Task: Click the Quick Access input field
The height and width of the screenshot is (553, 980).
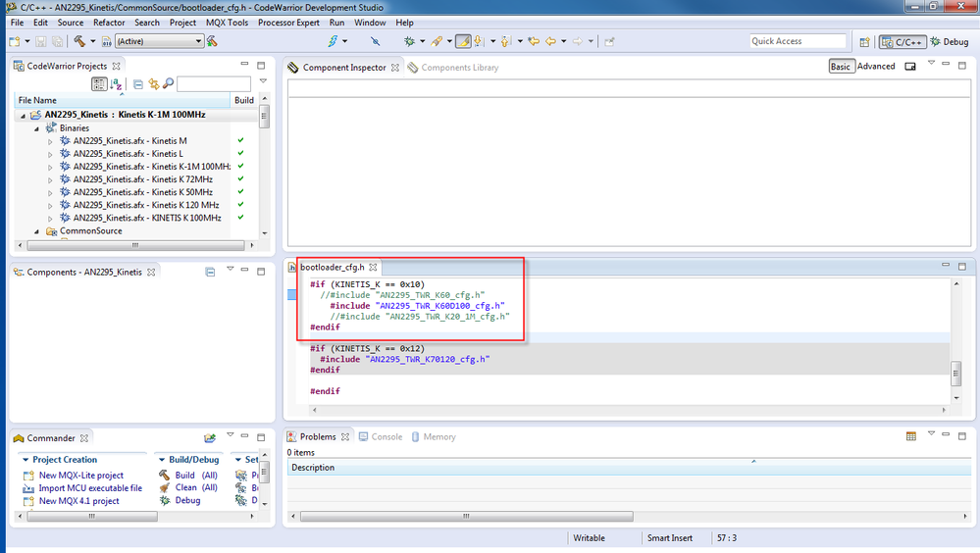Action: click(797, 41)
